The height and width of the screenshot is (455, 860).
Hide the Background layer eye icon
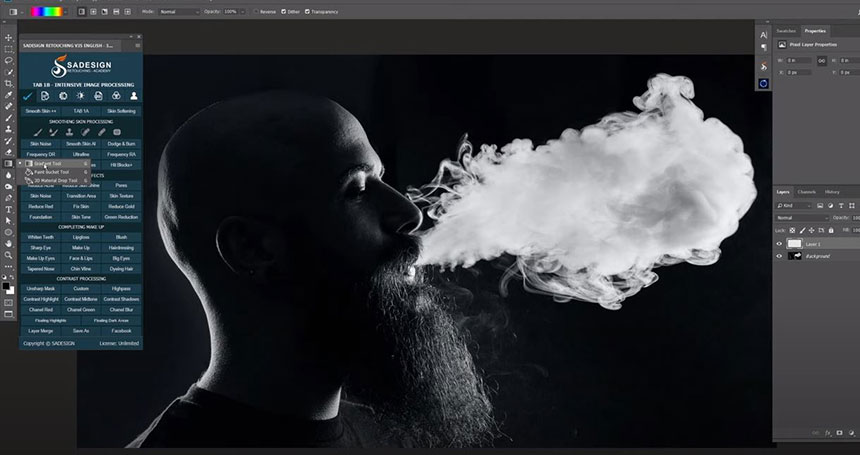(x=779, y=256)
